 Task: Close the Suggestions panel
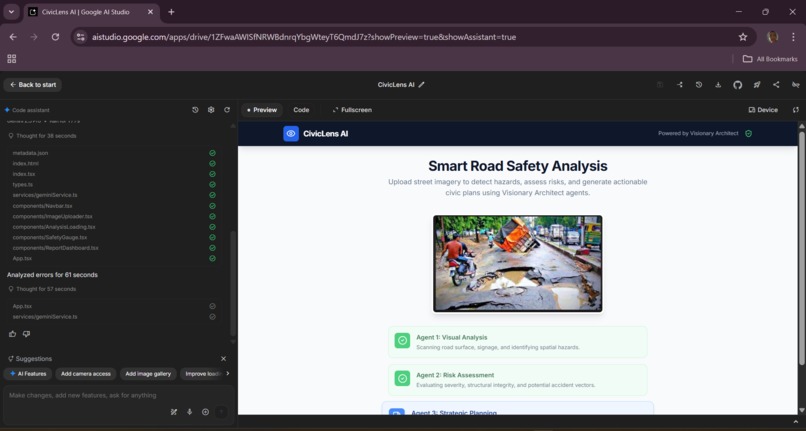click(x=224, y=358)
